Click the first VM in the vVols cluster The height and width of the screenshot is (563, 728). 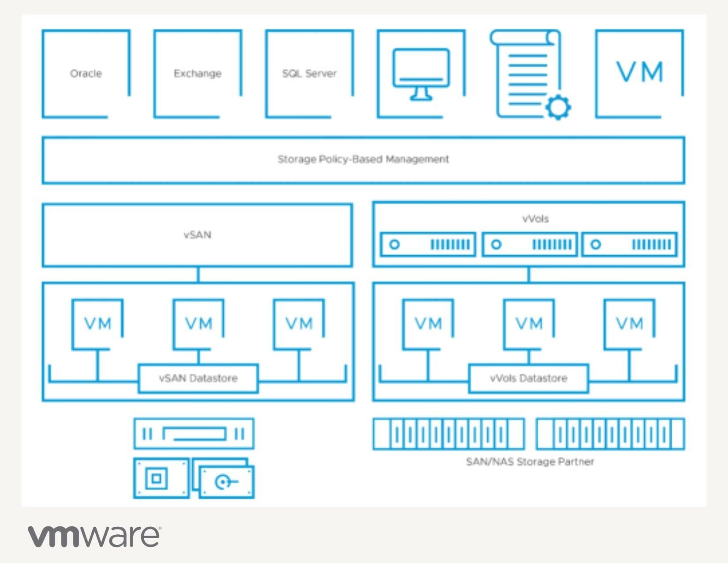[428, 325]
